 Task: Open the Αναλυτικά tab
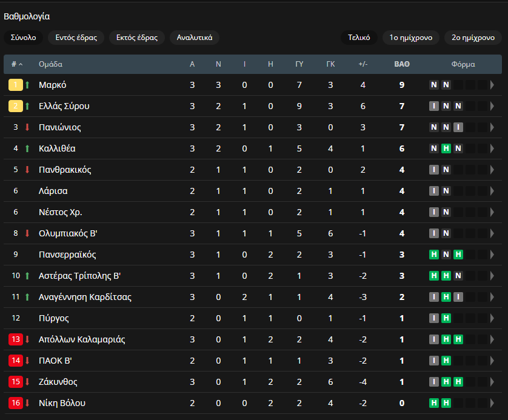[195, 38]
